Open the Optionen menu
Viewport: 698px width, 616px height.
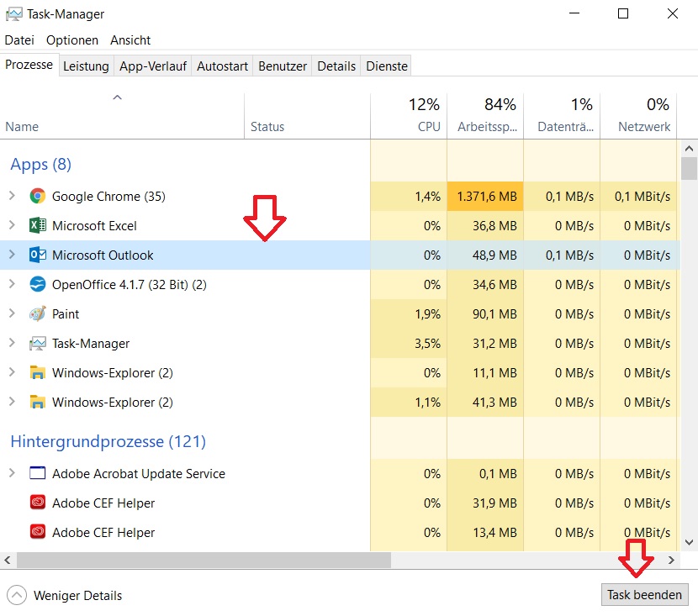pos(72,40)
